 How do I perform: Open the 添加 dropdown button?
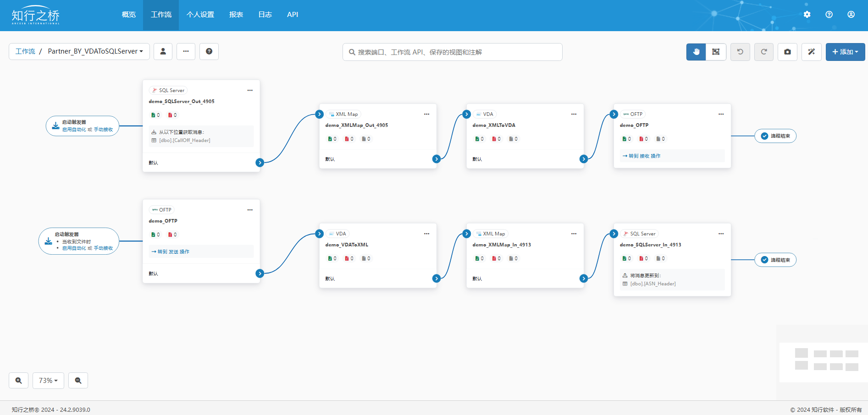[845, 52]
